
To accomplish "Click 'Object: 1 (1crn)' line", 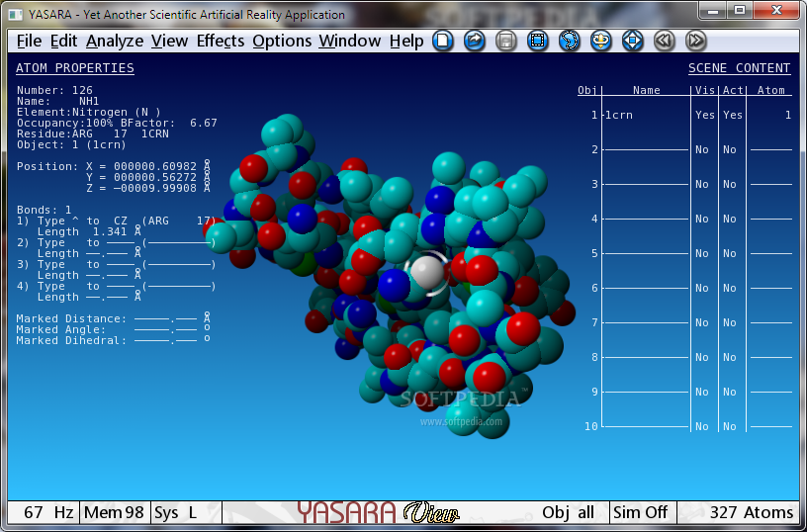I will point(71,144).
